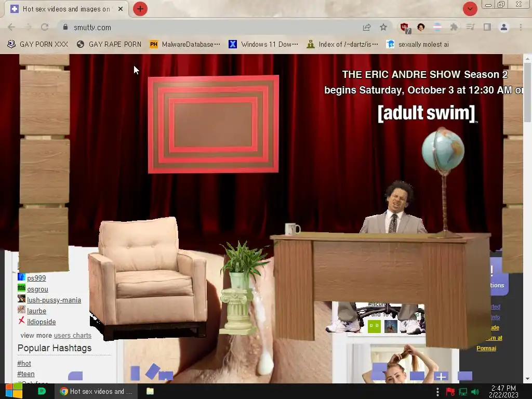The image size is (532, 399).
Task: Click the face avatar extension icon
Action: tap(421, 27)
